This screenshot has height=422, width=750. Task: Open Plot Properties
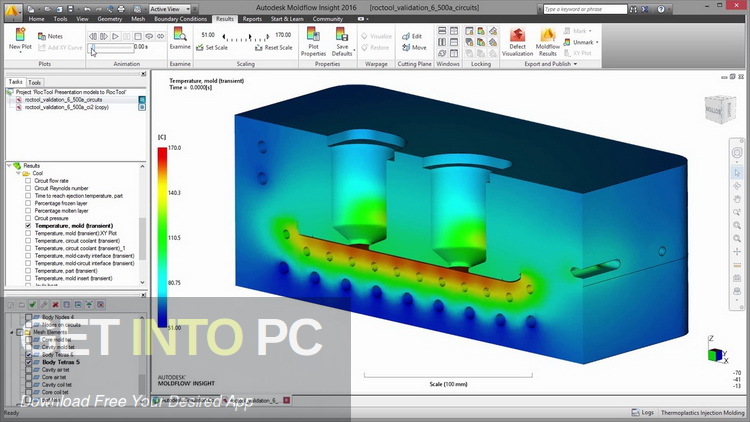[x=313, y=41]
